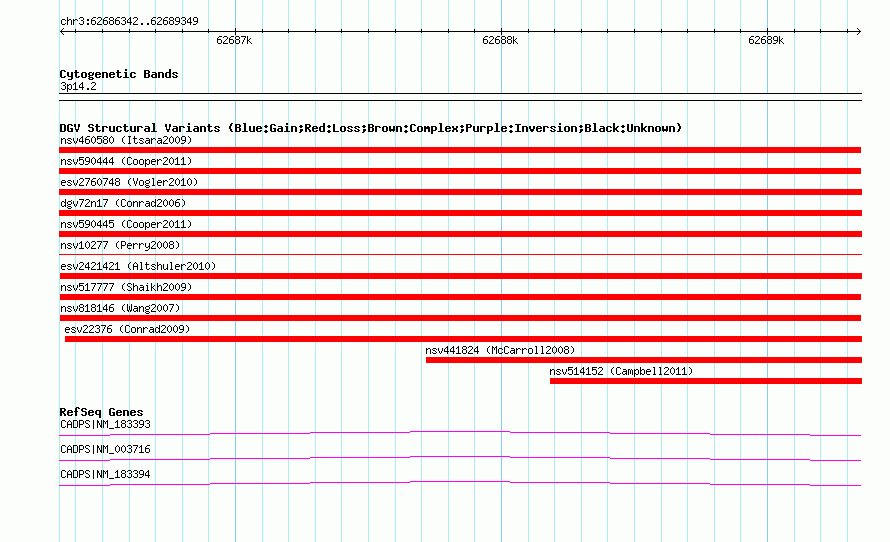Click the CADPS|NM_003716 gene label
890x542 pixels.
pos(105,449)
